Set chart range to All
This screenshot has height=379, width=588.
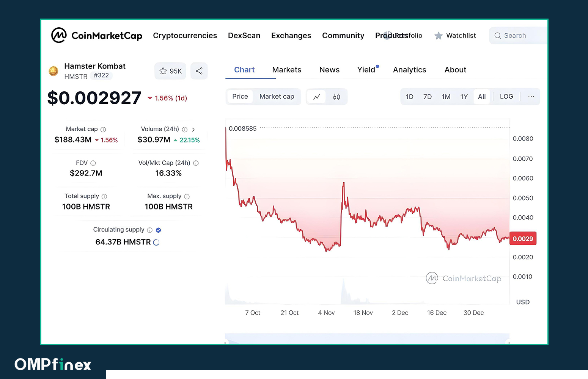(x=482, y=97)
